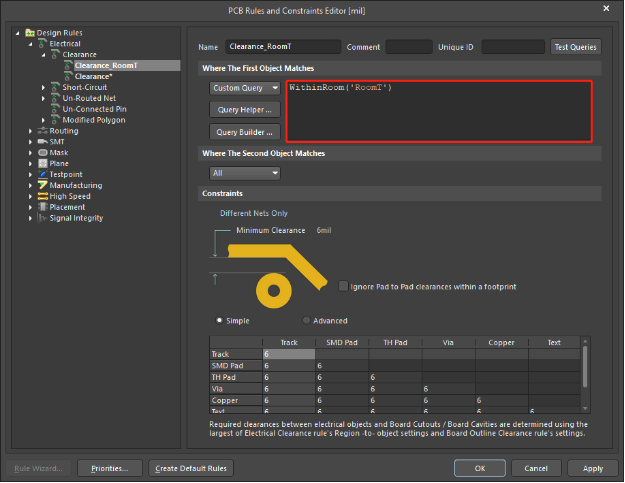This screenshot has width=625, height=483.
Task: Click the Unique ID input field
Action: coord(513,47)
